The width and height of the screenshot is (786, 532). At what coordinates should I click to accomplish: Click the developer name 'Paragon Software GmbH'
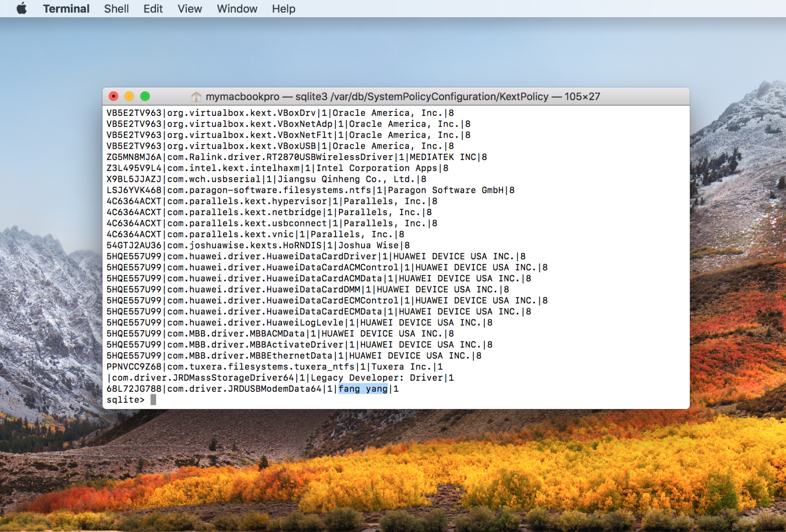pyautogui.click(x=446, y=191)
